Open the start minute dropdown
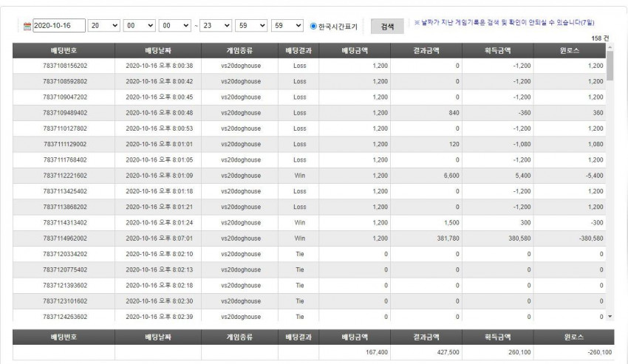 tap(140, 26)
